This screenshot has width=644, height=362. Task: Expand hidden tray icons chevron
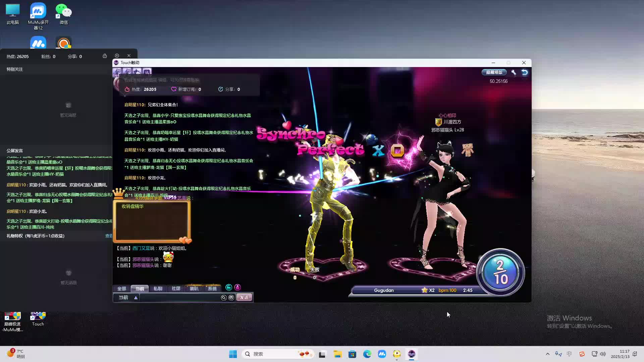click(x=548, y=354)
